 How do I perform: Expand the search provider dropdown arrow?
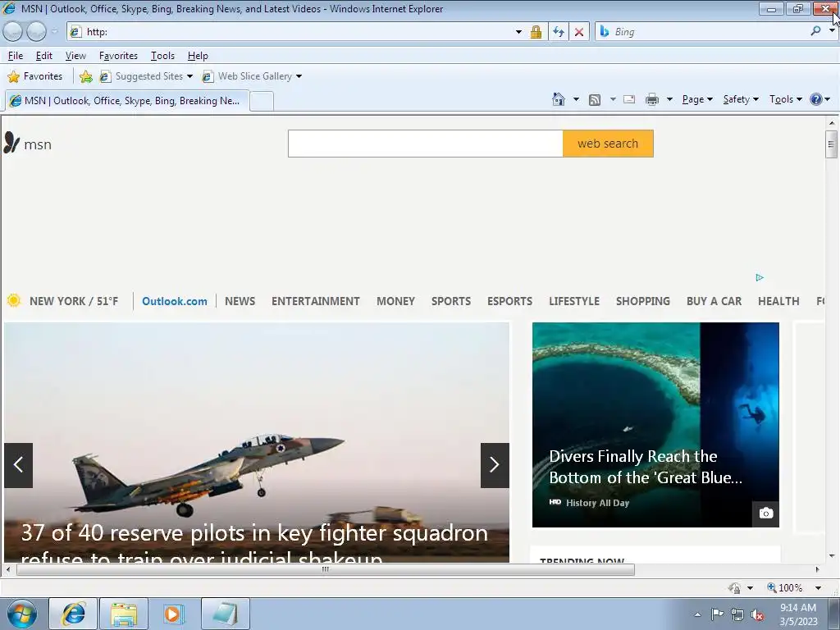[x=832, y=30]
